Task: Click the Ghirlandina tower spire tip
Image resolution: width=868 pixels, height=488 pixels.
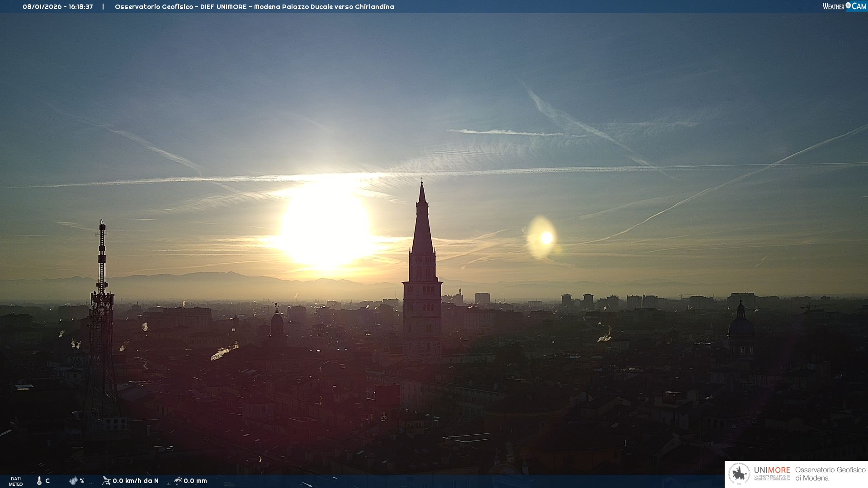Action: (422, 184)
